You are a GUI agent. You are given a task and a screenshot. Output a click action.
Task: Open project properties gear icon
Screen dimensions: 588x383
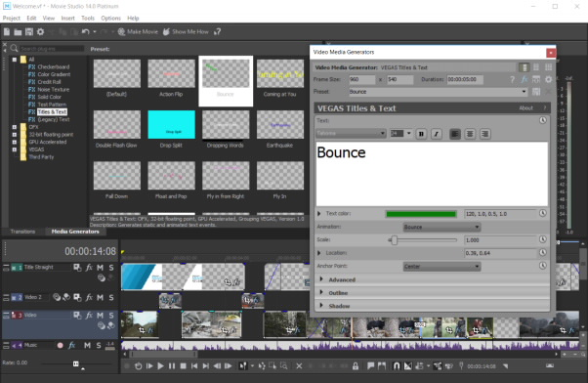click(x=40, y=32)
